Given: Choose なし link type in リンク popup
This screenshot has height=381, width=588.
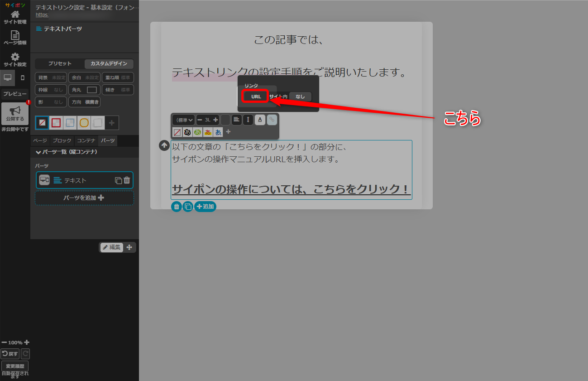Looking at the screenshot, I should [301, 96].
